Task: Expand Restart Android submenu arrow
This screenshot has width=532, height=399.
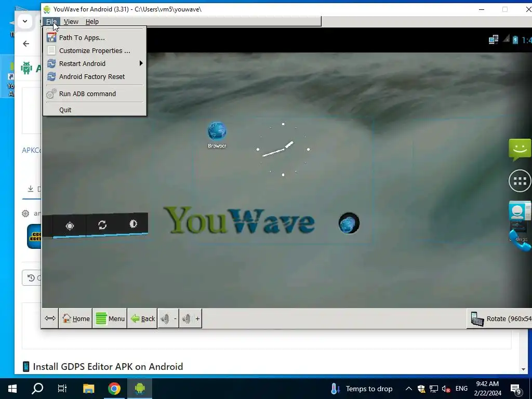Action: coord(141,63)
